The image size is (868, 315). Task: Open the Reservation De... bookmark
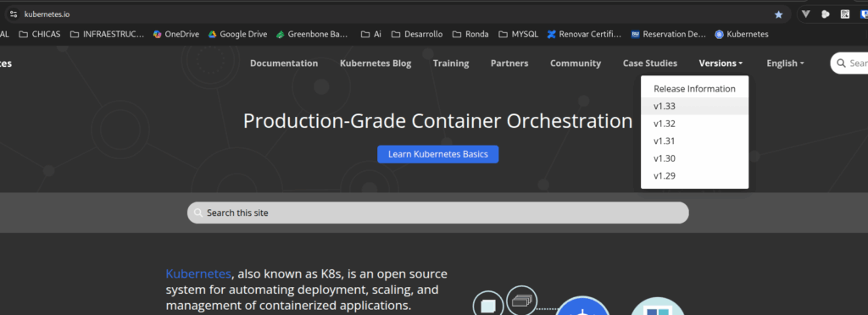(669, 34)
